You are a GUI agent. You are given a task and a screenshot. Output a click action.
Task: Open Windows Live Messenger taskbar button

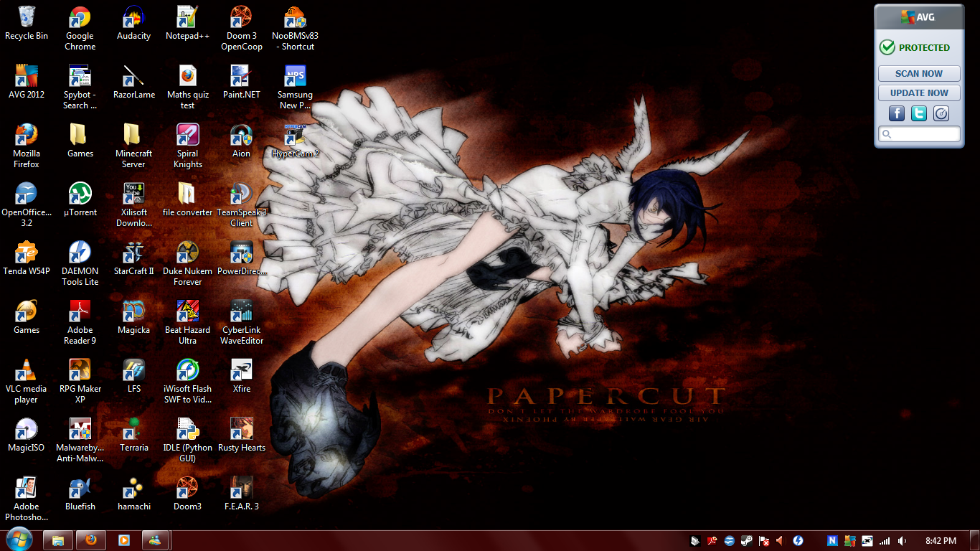(x=157, y=540)
